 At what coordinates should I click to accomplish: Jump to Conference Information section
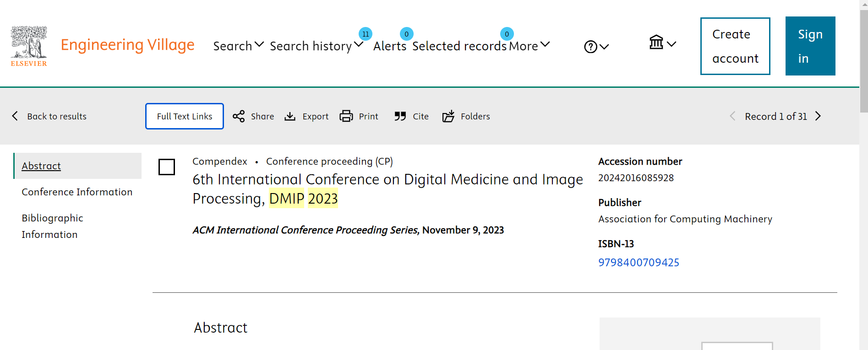tap(77, 192)
